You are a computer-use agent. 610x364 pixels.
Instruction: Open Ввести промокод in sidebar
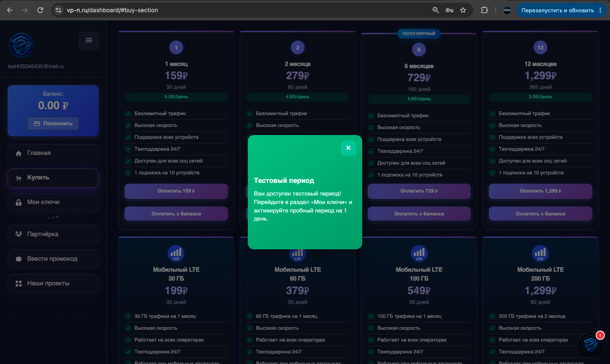pyautogui.click(x=53, y=259)
